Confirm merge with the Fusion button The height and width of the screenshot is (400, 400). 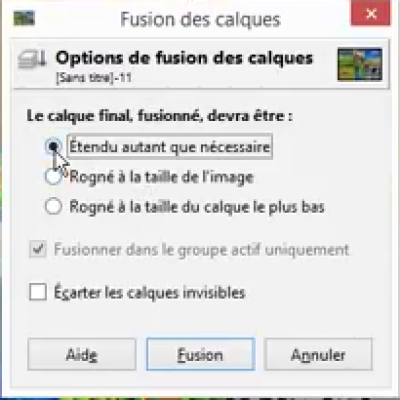200,354
